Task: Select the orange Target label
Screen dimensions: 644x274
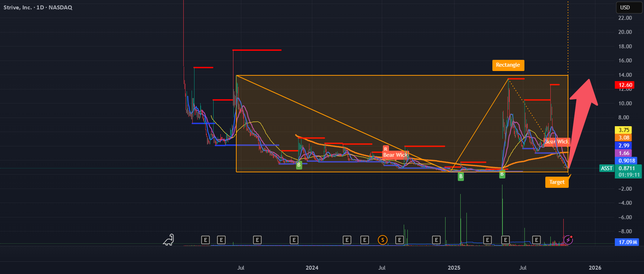Action: [557, 182]
